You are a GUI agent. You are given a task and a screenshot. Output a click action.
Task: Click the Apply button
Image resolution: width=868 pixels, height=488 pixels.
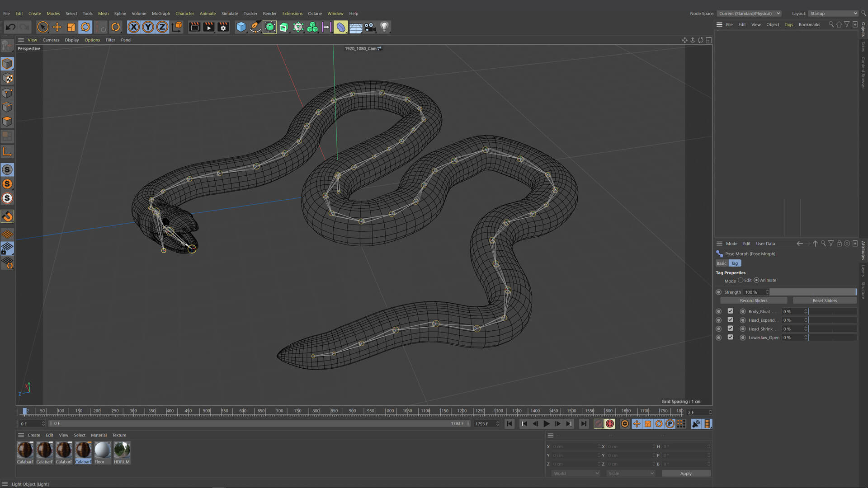[685, 474]
